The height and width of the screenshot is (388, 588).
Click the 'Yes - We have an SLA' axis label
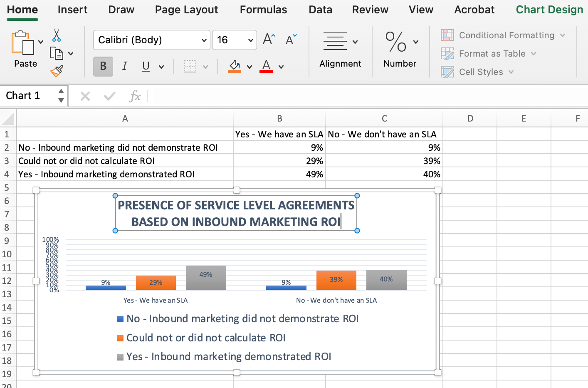tap(156, 300)
